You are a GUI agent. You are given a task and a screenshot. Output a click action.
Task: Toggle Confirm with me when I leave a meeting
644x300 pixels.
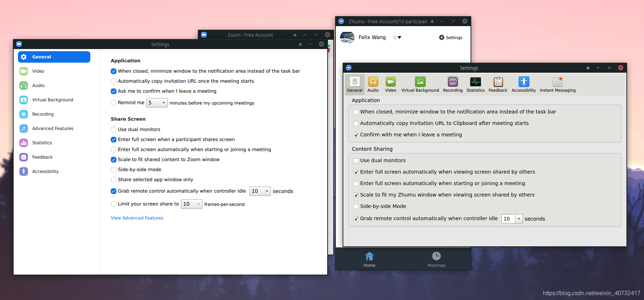[356, 135]
